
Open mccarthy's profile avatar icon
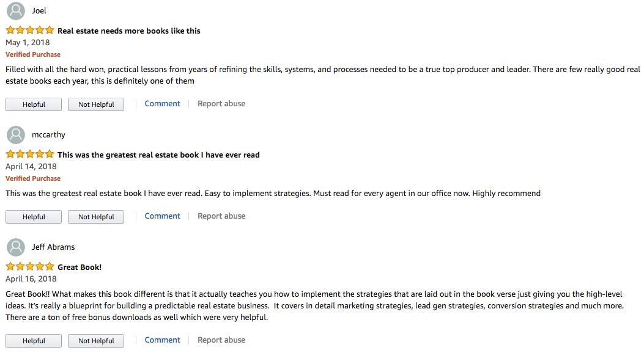pyautogui.click(x=16, y=135)
